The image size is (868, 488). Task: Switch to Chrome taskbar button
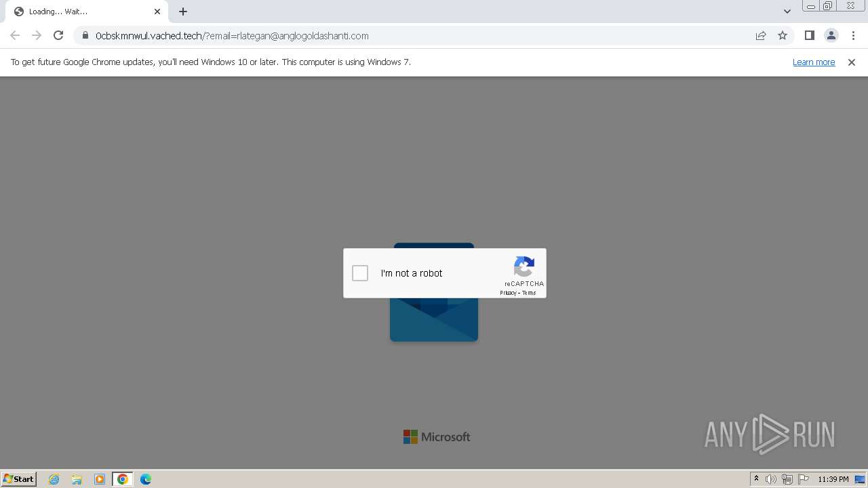coord(123,479)
